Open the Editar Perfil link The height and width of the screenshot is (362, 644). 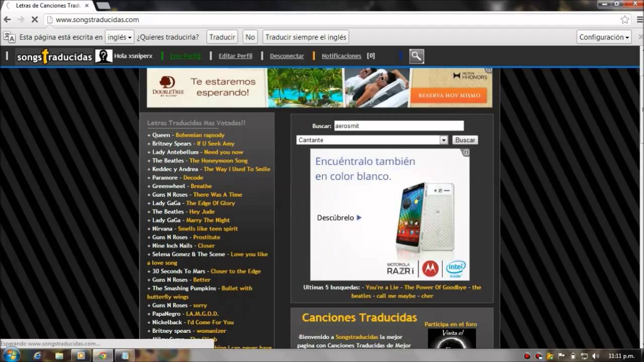(x=235, y=56)
